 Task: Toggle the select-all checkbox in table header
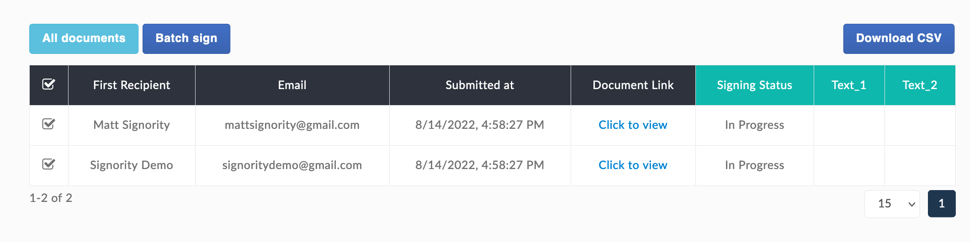click(48, 85)
